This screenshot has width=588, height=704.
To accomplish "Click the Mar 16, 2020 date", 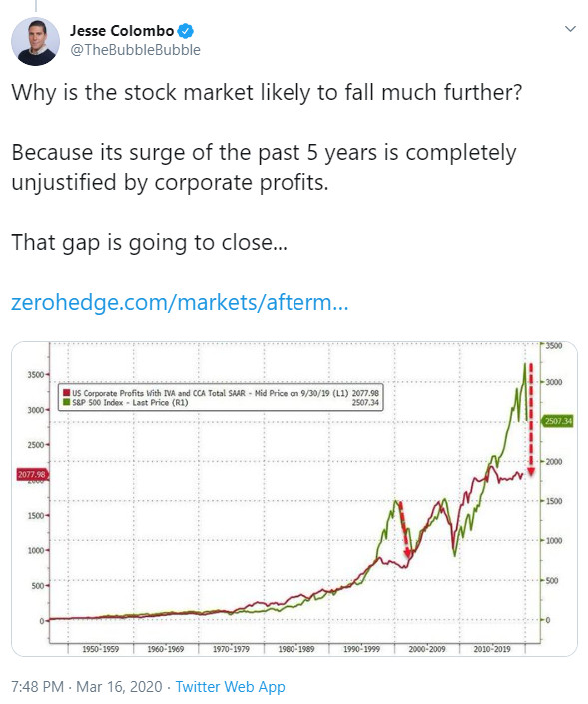I will pos(119,686).
